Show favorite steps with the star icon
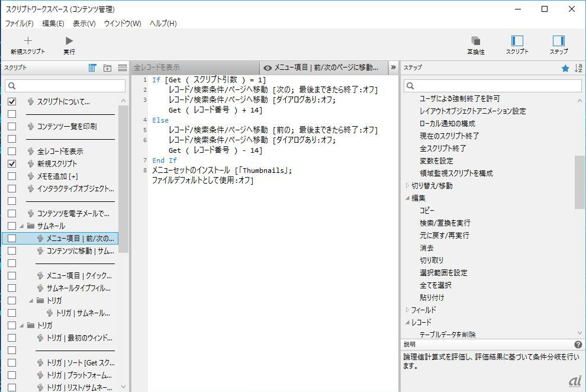The width and height of the screenshot is (586, 392). (x=565, y=68)
